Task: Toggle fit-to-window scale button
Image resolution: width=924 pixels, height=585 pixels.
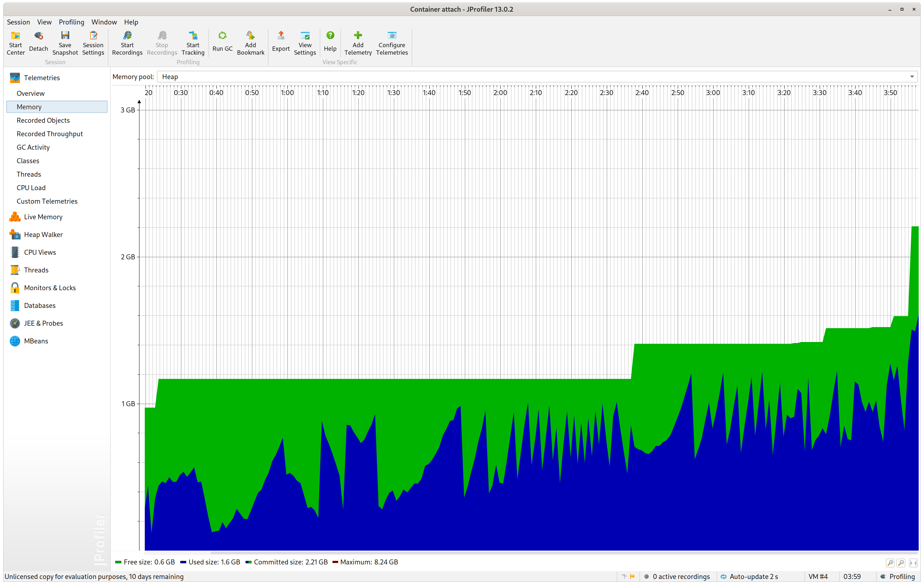Action: click(x=913, y=563)
